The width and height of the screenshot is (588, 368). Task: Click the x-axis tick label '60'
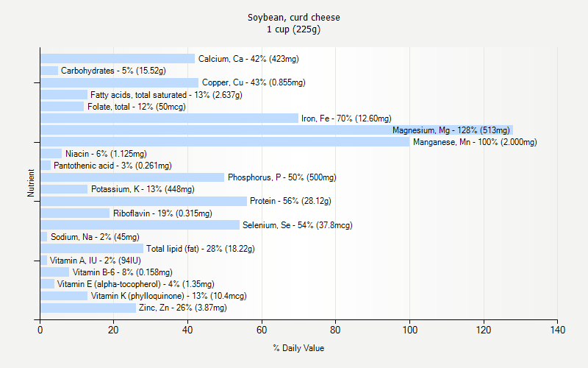point(262,330)
